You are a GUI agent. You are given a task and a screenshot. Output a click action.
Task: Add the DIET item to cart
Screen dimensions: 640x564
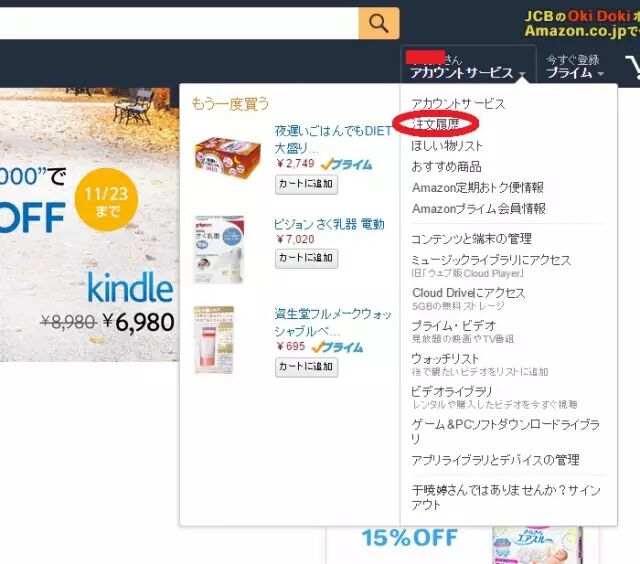click(306, 184)
